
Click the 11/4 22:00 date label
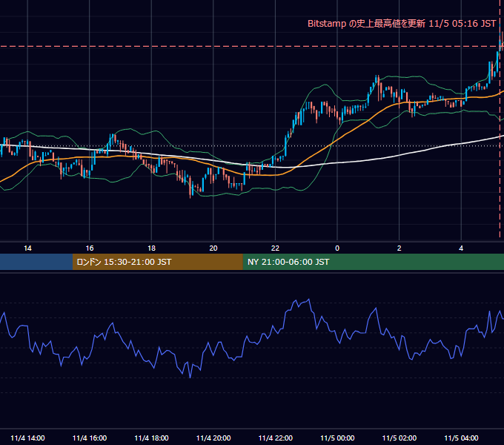(276, 438)
